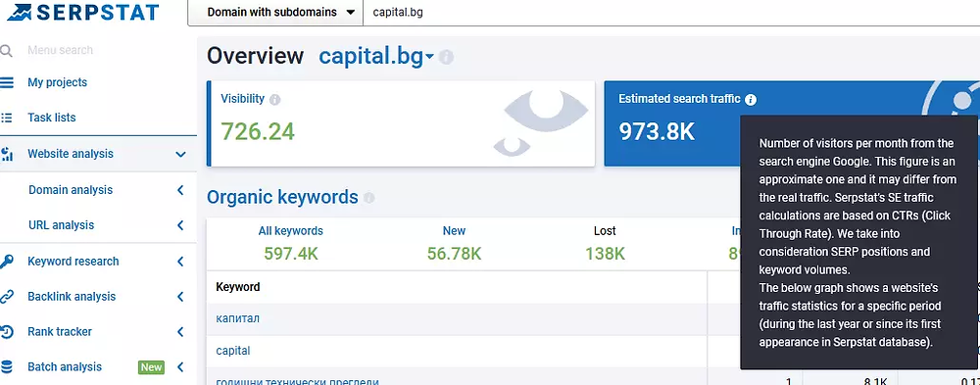Expand the Backlink analysis chevron

pyautogui.click(x=180, y=296)
